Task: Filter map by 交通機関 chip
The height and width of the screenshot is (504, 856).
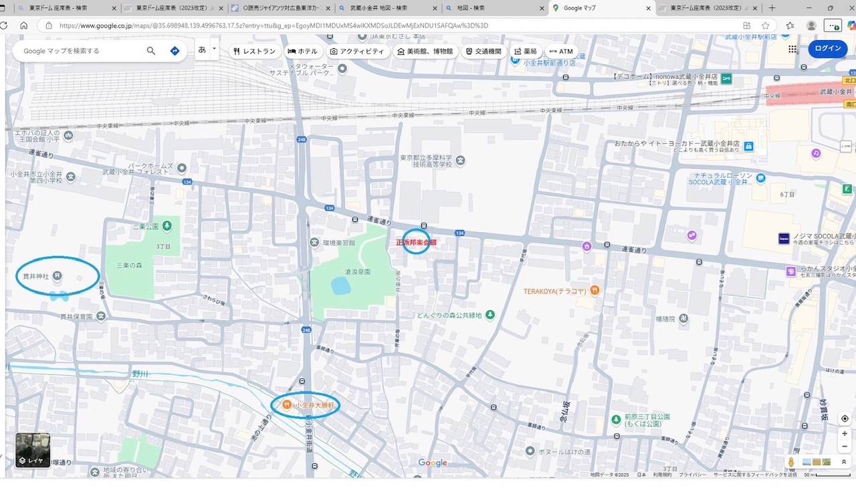Action: tap(484, 51)
